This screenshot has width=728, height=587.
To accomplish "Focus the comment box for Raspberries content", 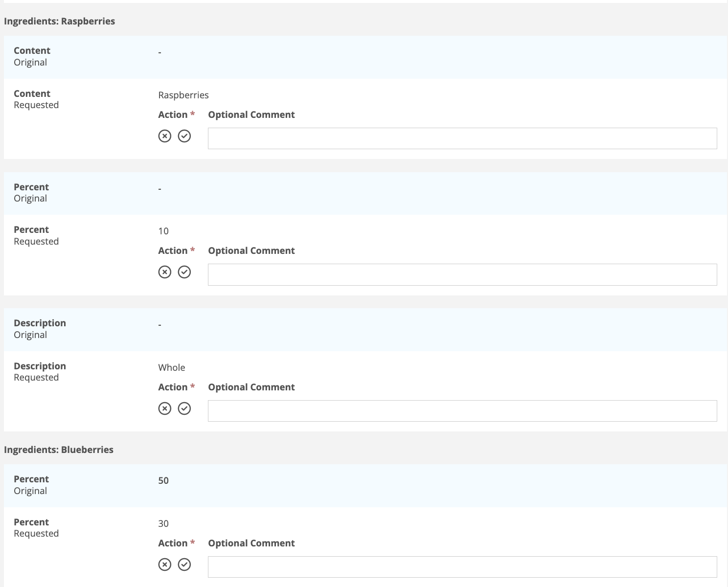I will point(462,138).
